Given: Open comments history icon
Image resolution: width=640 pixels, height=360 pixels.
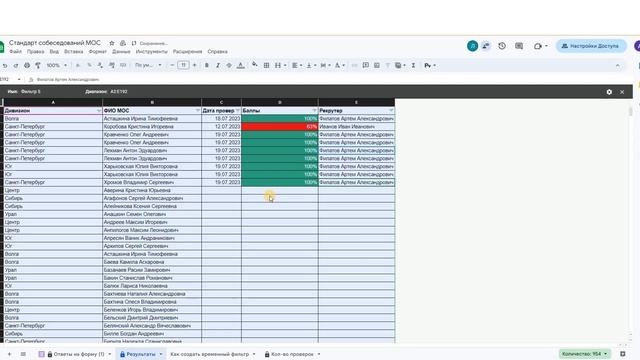Looking at the screenshot, I should click(x=519, y=46).
